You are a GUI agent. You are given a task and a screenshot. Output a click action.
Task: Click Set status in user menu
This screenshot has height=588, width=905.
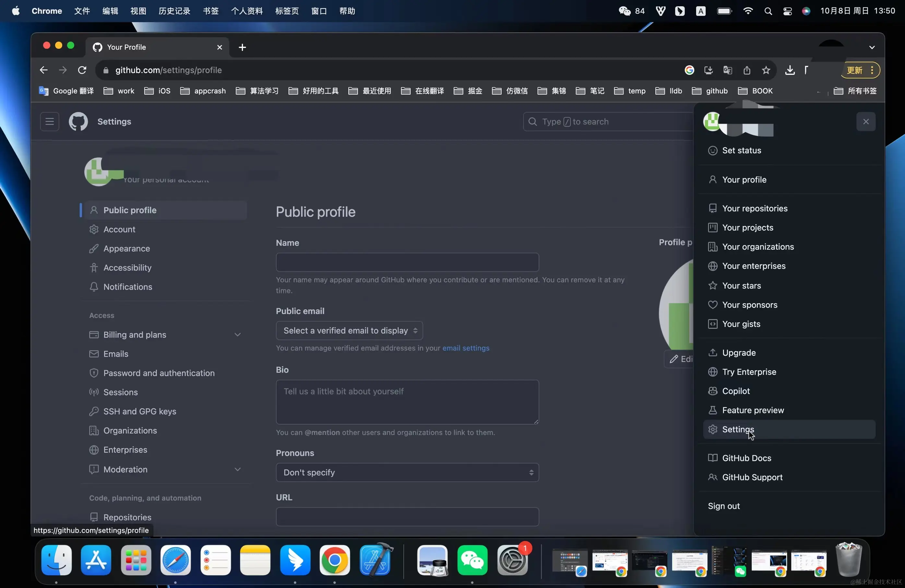click(x=742, y=150)
